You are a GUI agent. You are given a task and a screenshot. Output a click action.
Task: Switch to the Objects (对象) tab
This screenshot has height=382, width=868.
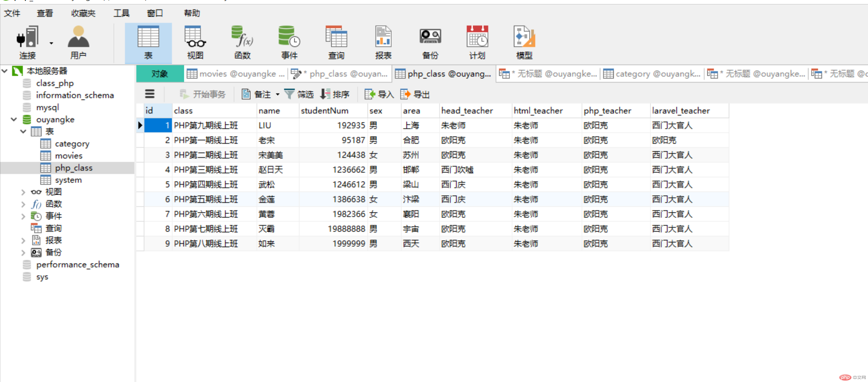[x=160, y=73]
